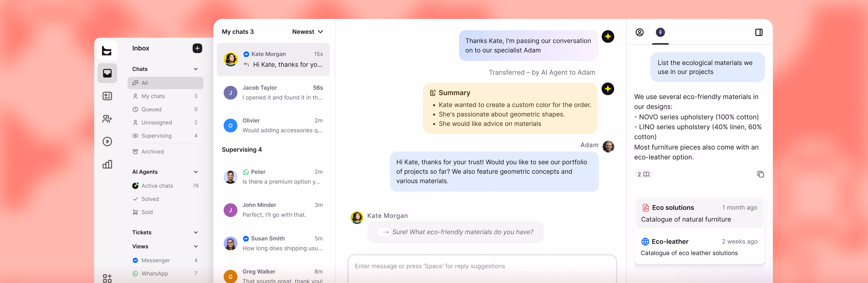Open AI Agents Active chats
The width and height of the screenshot is (868, 283).
166,186
